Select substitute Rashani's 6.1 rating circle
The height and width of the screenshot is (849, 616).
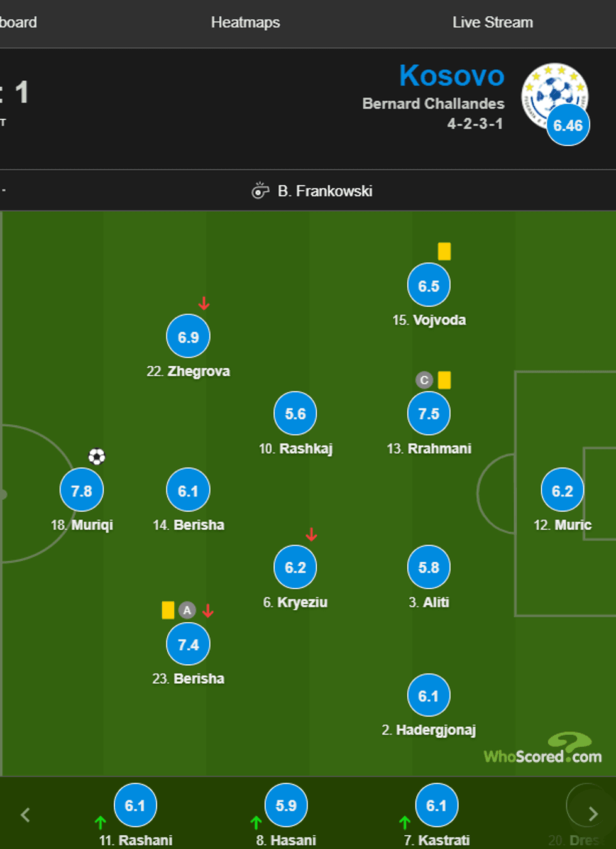135,805
